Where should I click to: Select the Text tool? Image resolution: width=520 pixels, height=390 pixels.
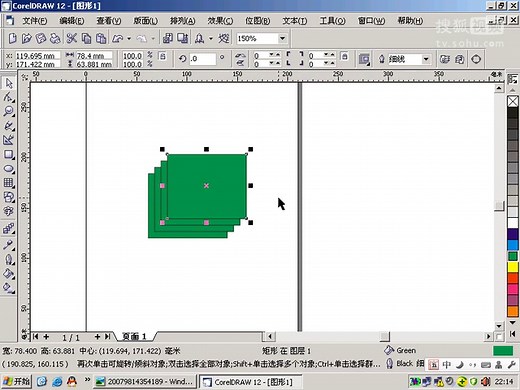[x=9, y=211]
